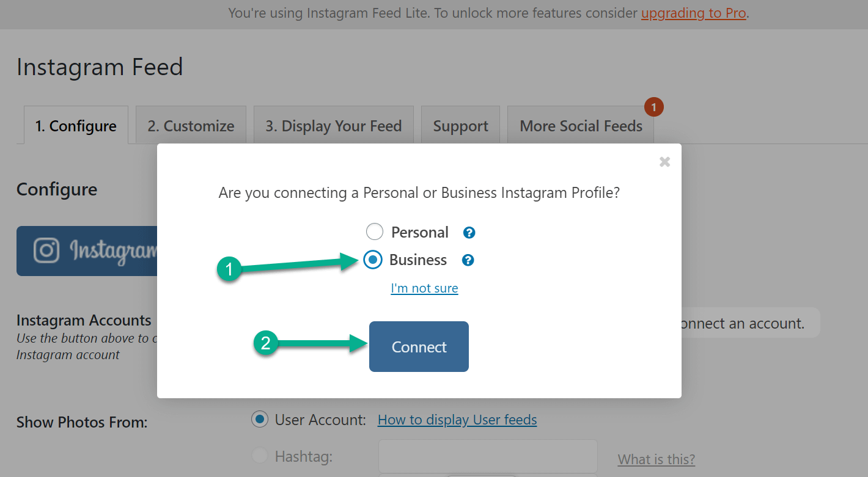The width and height of the screenshot is (868, 477).
Task: Dismiss the profile type dialog with the X
Action: [x=664, y=161]
